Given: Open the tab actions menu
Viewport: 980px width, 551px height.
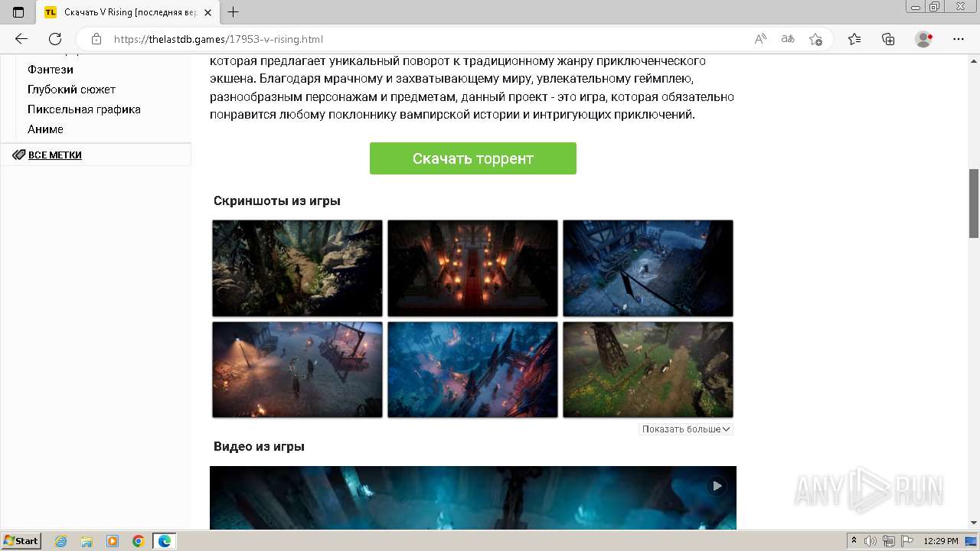Looking at the screenshot, I should point(18,12).
